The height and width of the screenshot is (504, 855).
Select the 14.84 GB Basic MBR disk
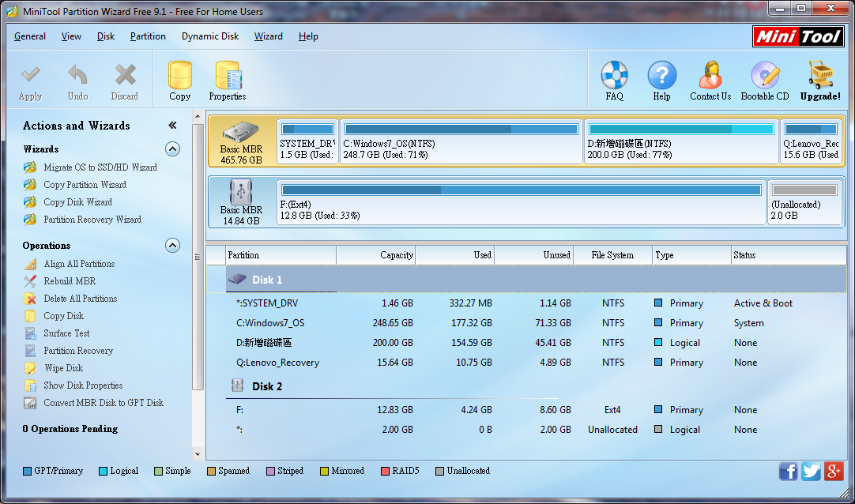click(x=242, y=202)
